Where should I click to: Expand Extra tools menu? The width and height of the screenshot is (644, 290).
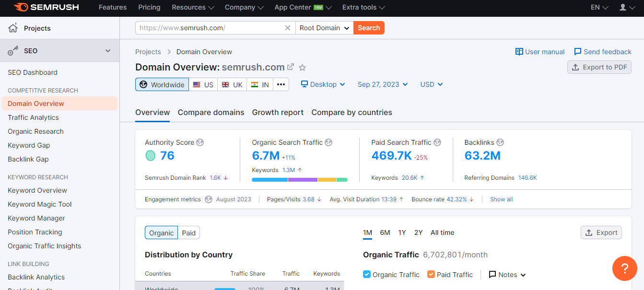click(363, 7)
